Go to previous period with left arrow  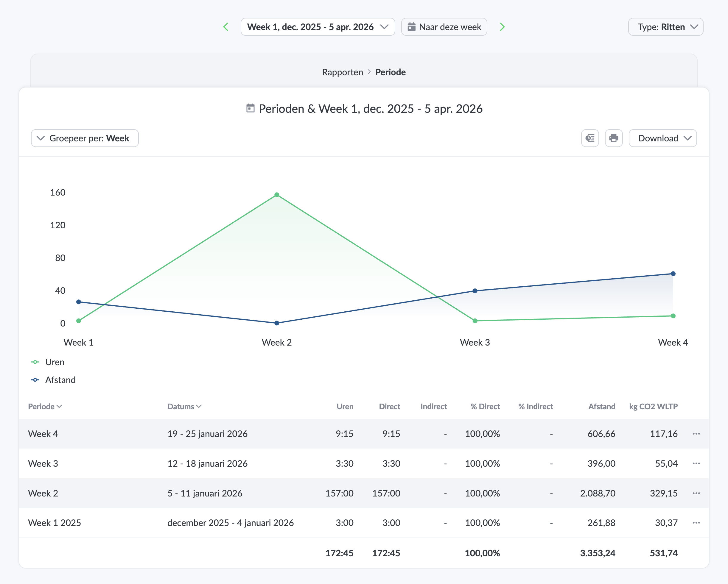226,27
